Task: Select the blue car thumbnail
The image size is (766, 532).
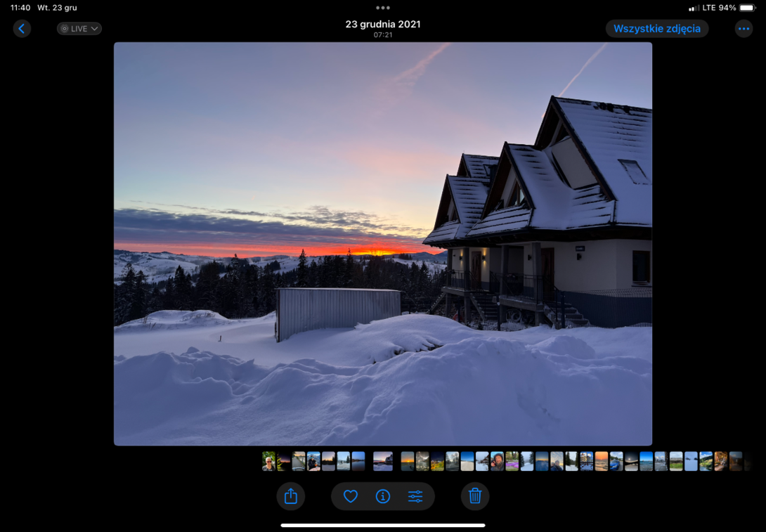Action: (x=616, y=461)
